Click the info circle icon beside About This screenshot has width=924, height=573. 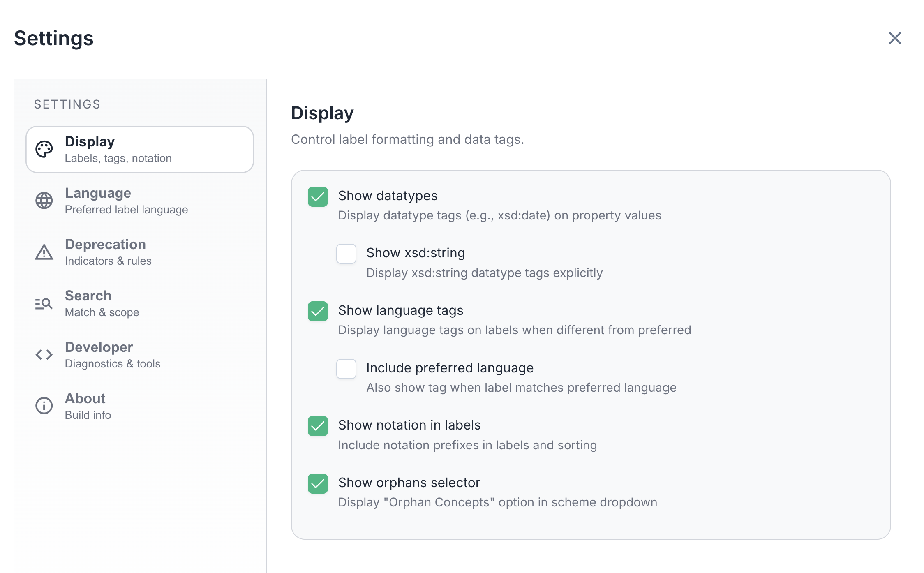44,406
